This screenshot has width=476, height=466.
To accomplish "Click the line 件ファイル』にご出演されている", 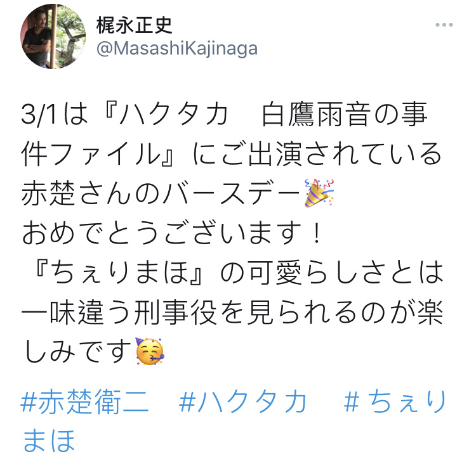I will pos(231,154).
